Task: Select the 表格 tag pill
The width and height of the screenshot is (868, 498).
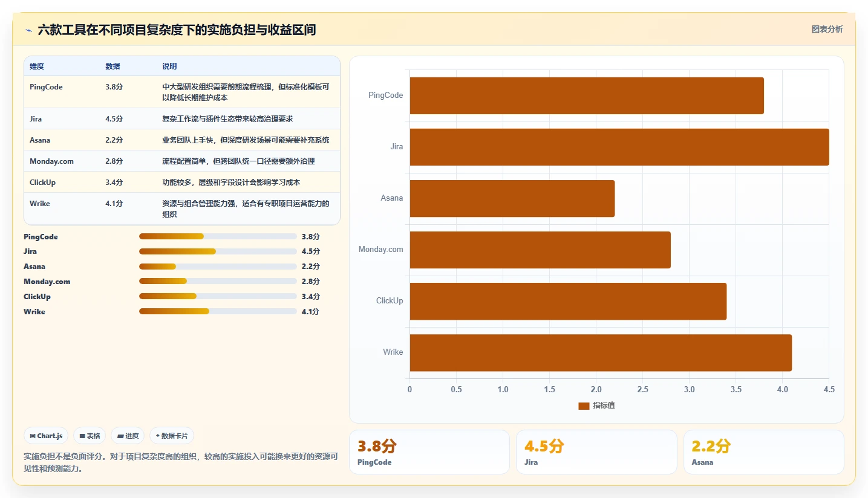Action: (x=90, y=436)
